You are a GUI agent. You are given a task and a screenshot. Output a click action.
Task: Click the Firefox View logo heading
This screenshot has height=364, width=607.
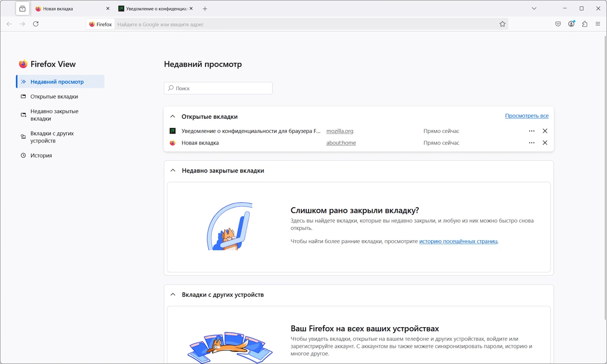pyautogui.click(x=47, y=64)
